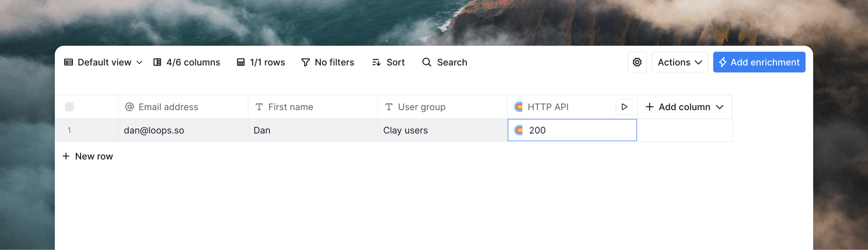Viewport: 868px width, 250px height.
Task: Select the 200 response cell
Action: (x=572, y=130)
